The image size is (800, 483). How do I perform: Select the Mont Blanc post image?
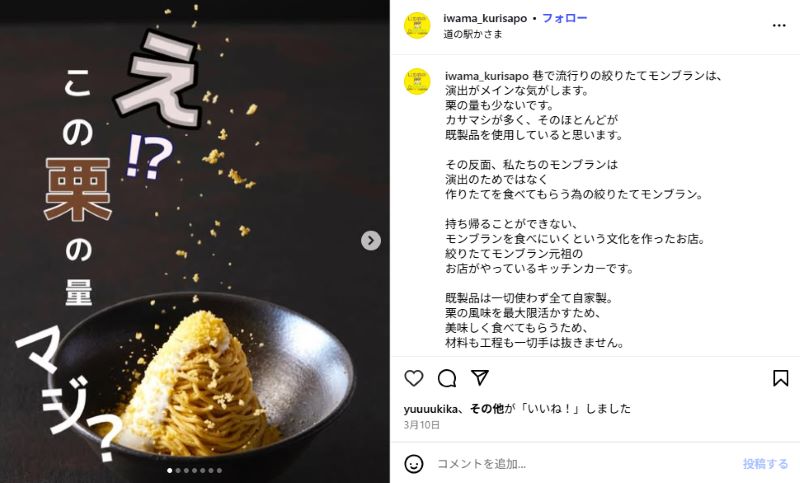click(194, 241)
